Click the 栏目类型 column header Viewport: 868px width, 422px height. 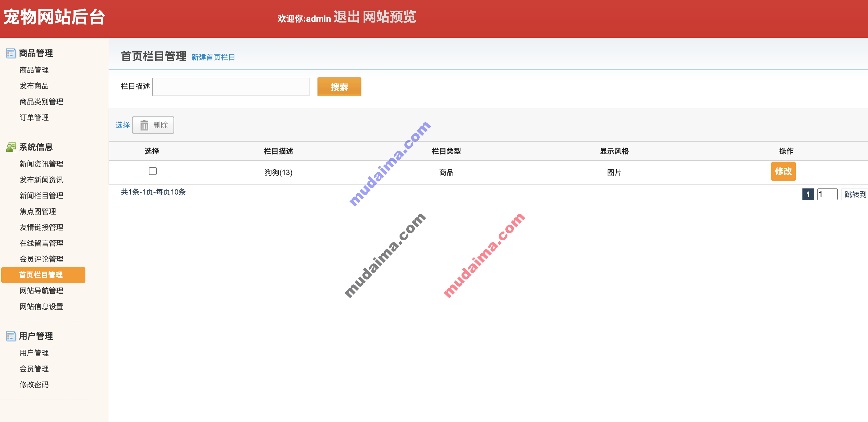coord(446,151)
